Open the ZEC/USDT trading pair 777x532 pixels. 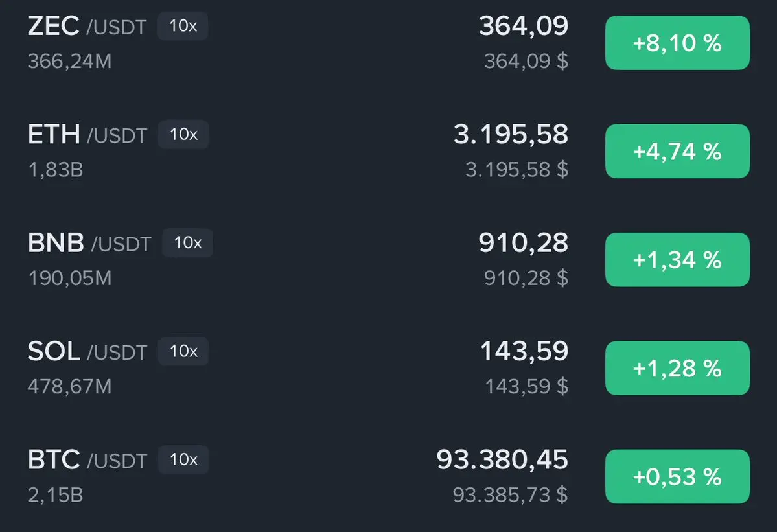click(389, 43)
